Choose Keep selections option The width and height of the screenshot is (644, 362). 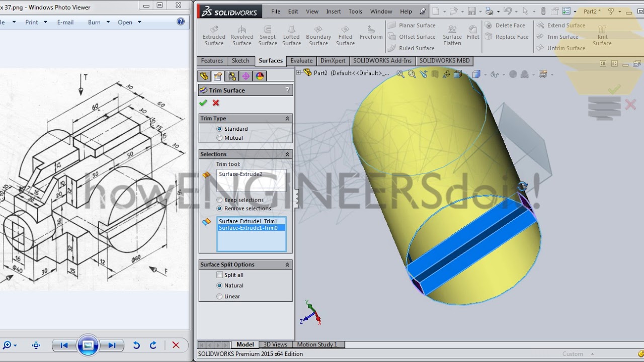click(x=219, y=200)
